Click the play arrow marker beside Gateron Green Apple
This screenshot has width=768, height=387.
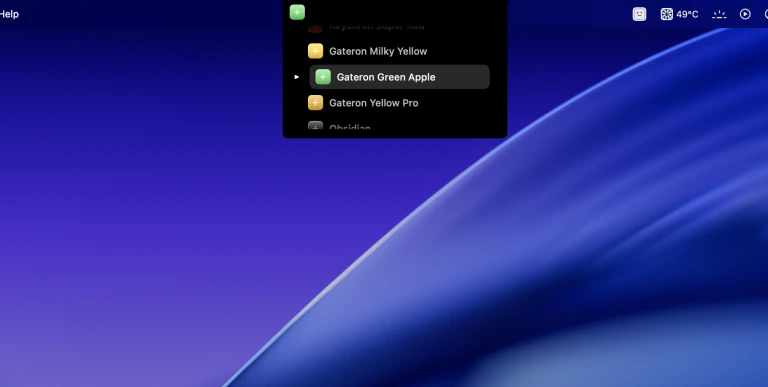[x=296, y=77]
